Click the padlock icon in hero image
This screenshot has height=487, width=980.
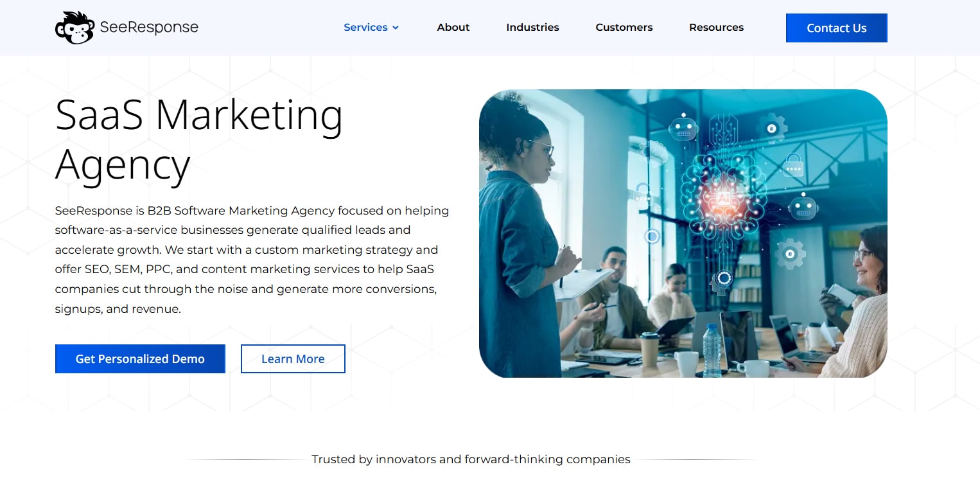[x=794, y=165]
